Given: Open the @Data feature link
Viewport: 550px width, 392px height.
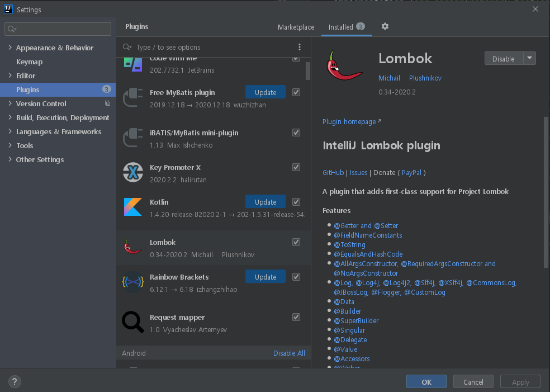Looking at the screenshot, I should click(344, 302).
